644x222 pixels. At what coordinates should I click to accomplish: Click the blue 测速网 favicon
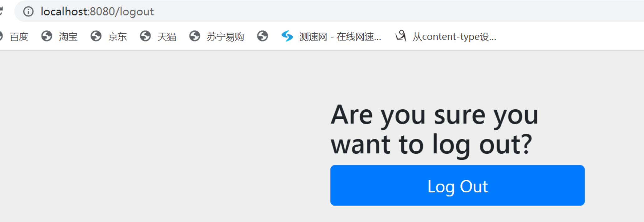[x=287, y=36]
